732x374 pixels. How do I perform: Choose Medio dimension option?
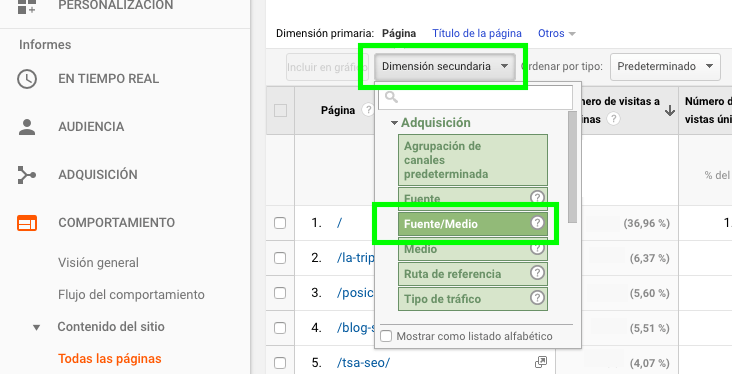[472, 249]
